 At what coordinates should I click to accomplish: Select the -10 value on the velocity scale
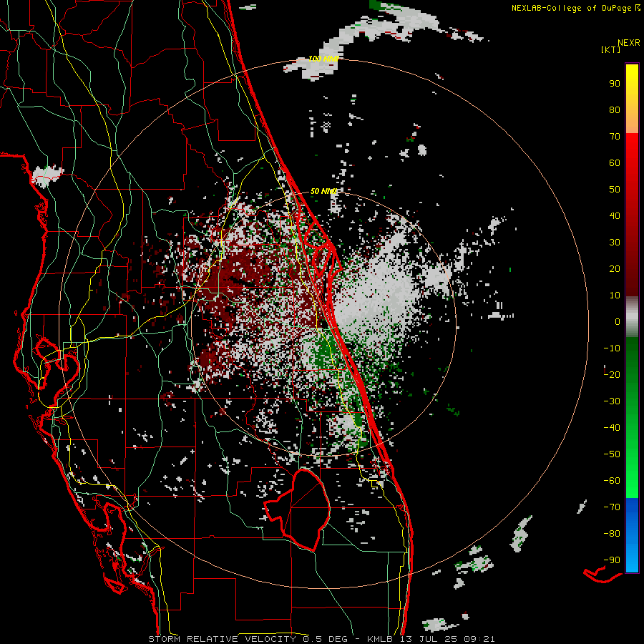tap(612, 348)
